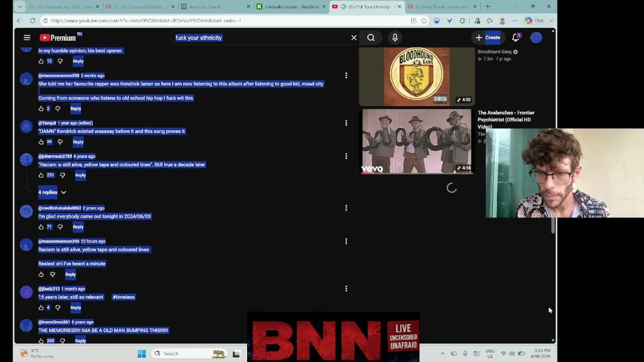This screenshot has width=644, height=362.
Task: Open options menu for @johermeah2785 comment
Action: pos(346,156)
